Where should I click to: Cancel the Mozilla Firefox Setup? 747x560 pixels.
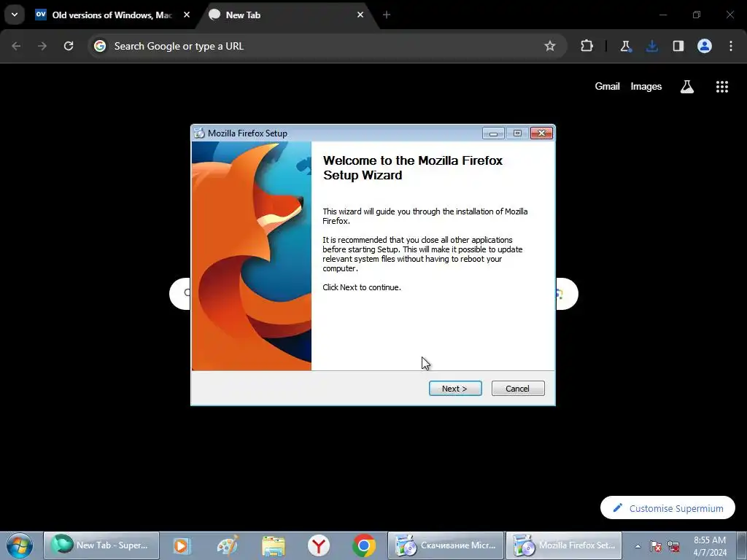point(518,389)
